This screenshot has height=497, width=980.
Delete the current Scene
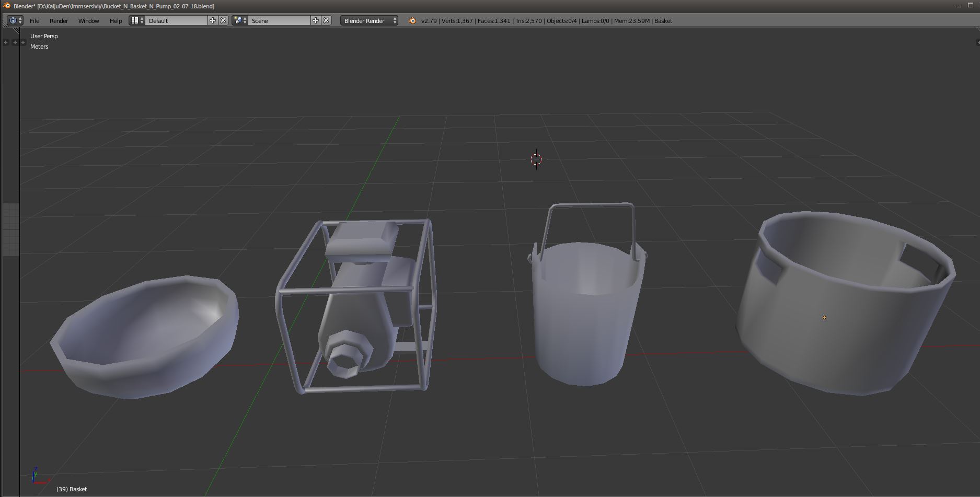(x=326, y=20)
